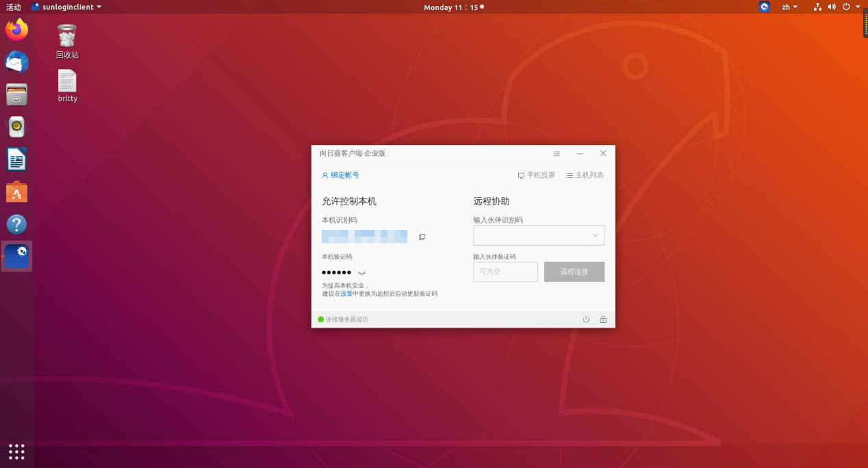Open 主机列表 host list

(x=585, y=175)
